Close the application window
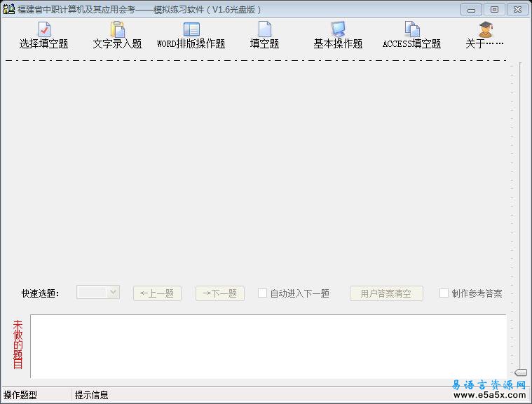 (517, 10)
